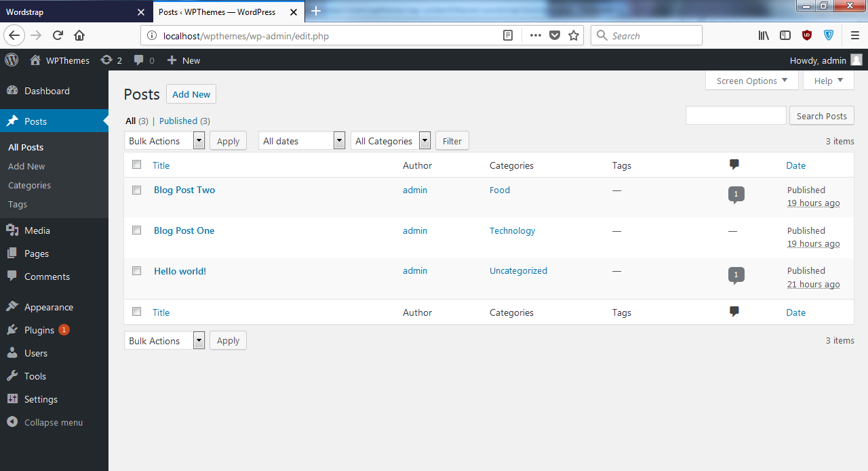Image resolution: width=868 pixels, height=471 pixels.
Task: Filter by the Published (3) link
Action: [x=184, y=121]
